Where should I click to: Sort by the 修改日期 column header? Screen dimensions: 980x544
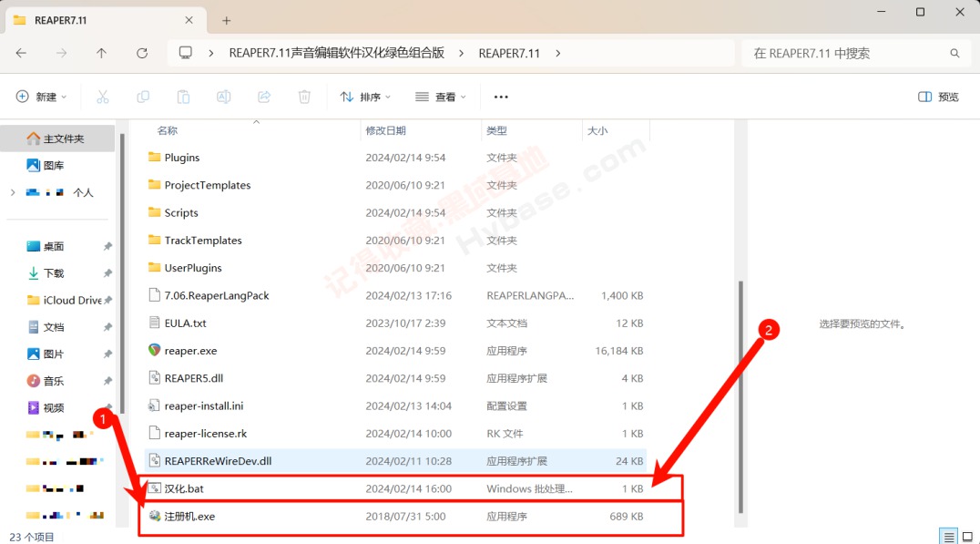pyautogui.click(x=385, y=130)
